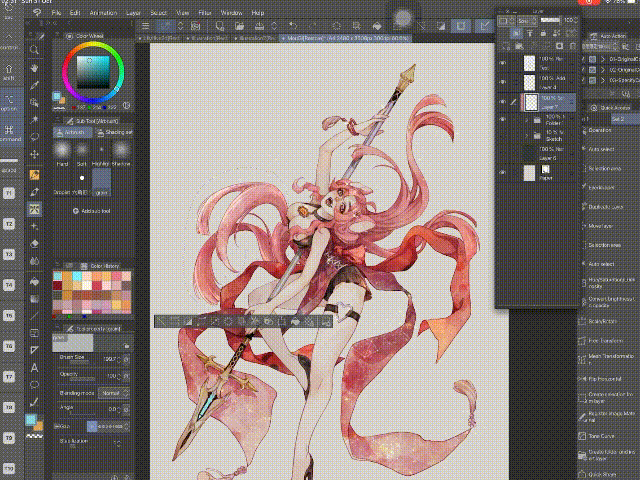Toggle the third Auto Action set checkbox
Screen dimensions: 640x480
593,80
